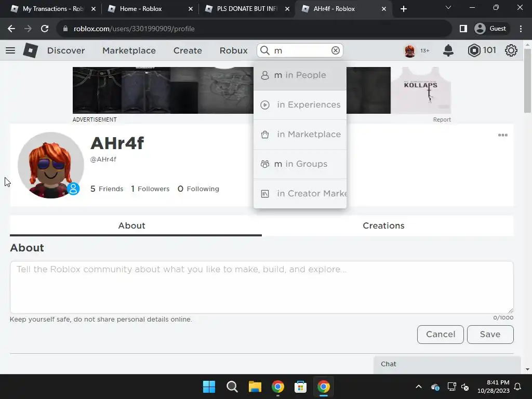Open the 1 Followers list
Viewport: 532px width, 399px height.
tap(150, 189)
